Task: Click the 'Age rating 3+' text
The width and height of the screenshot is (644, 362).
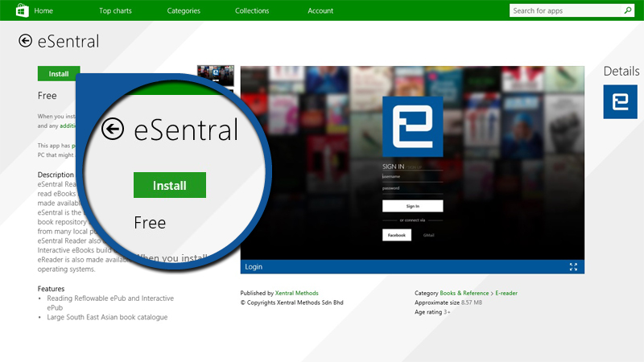Action: pos(432,312)
